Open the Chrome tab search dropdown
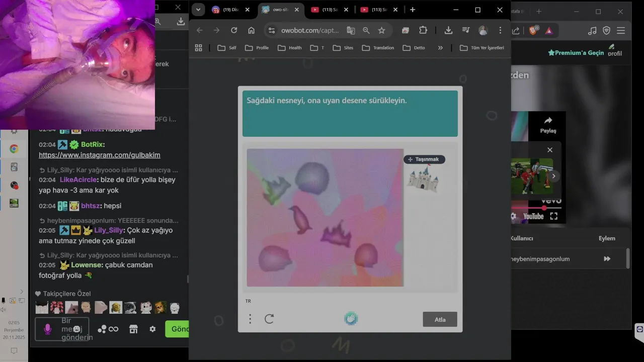Viewport: 644px width, 362px height. pyautogui.click(x=198, y=10)
